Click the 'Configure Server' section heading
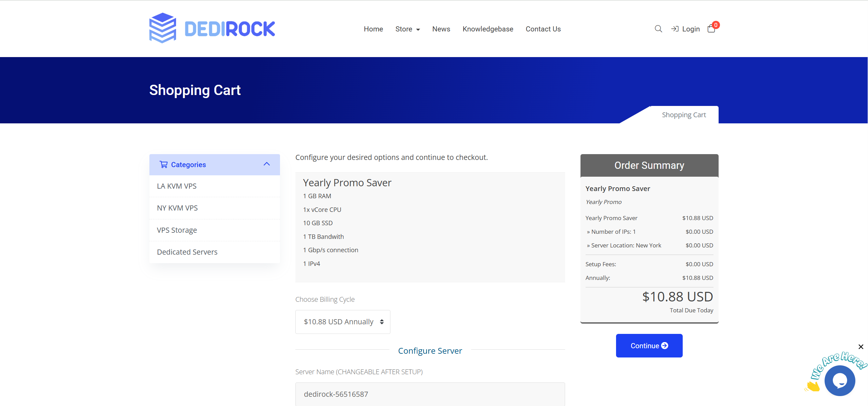The width and height of the screenshot is (868, 406). click(430, 351)
